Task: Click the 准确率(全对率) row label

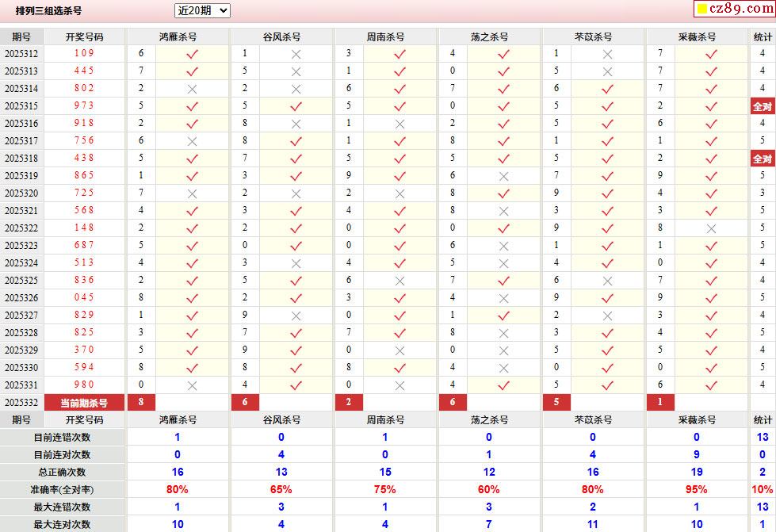Action: (x=63, y=490)
